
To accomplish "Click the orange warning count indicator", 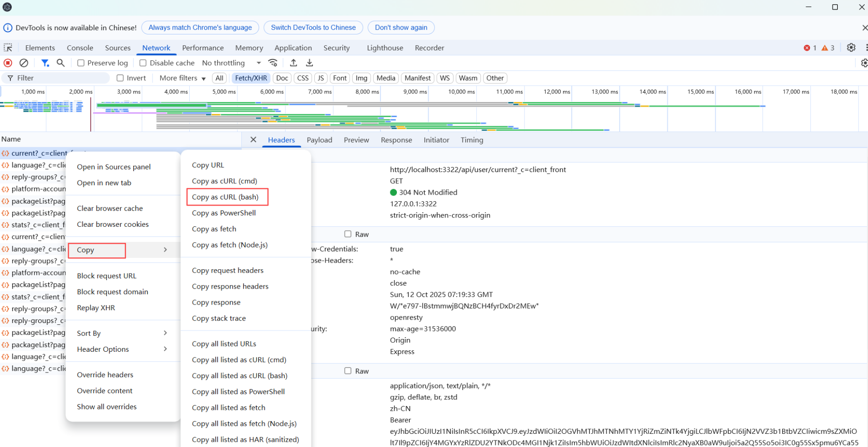I will pyautogui.click(x=828, y=48).
